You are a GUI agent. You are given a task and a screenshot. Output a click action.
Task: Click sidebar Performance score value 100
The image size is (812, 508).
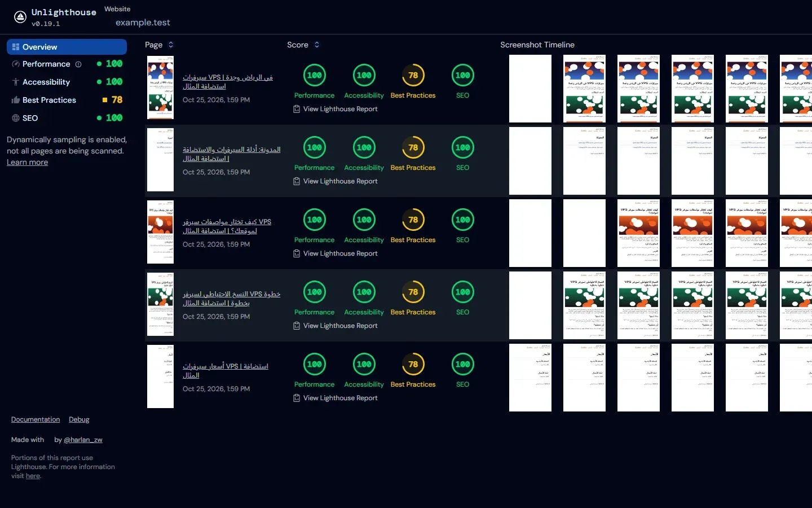pos(114,64)
